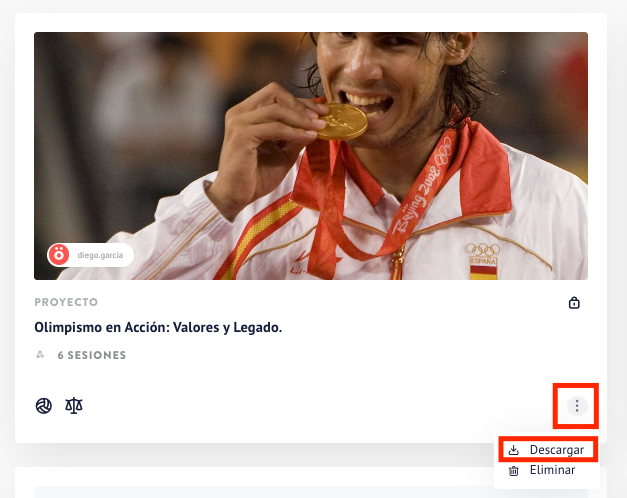
Task: Click the download arrow icon beside Descargar
Action: (513, 450)
